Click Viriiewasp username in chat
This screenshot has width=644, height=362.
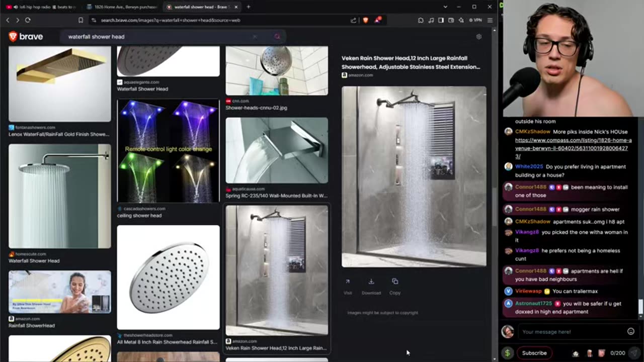point(528,291)
